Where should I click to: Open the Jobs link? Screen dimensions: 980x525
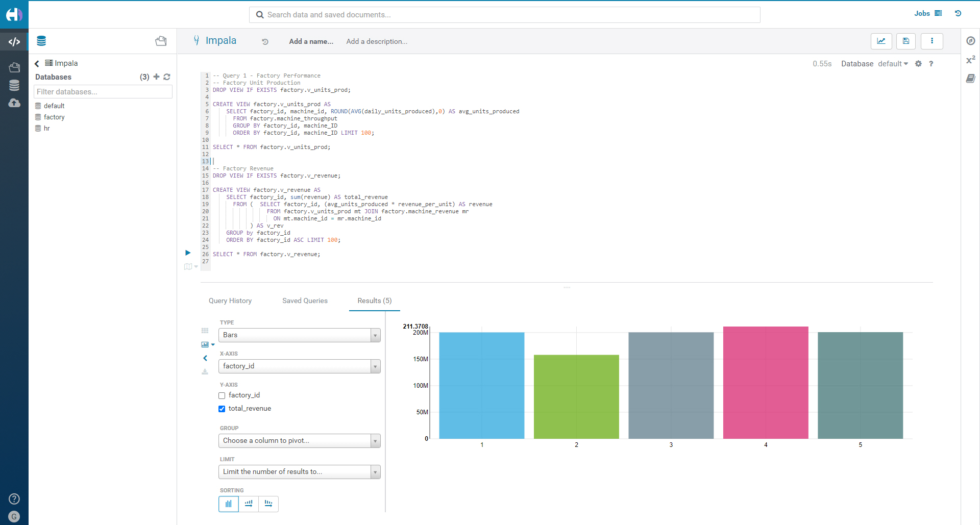coord(927,13)
